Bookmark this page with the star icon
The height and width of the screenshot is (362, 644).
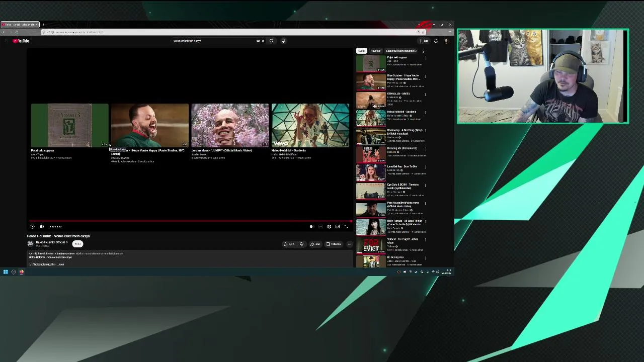423,32
